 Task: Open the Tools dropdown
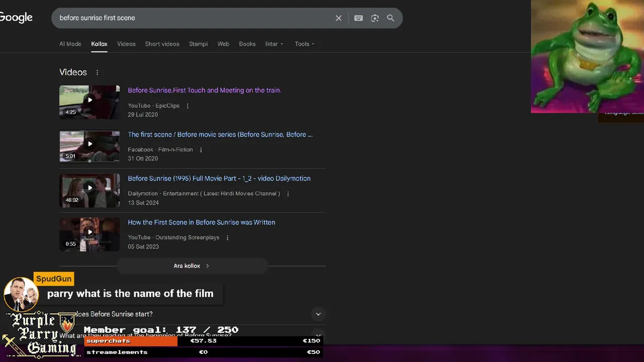pos(304,44)
